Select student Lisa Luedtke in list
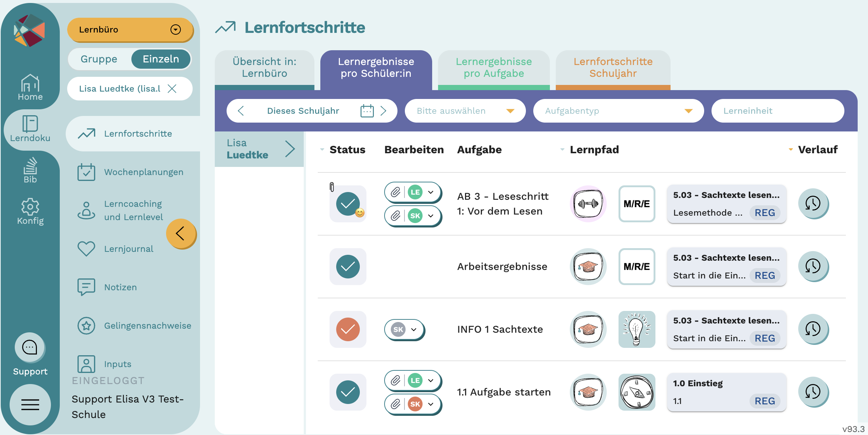Screen dimensions: 868x435 pyautogui.click(x=259, y=149)
